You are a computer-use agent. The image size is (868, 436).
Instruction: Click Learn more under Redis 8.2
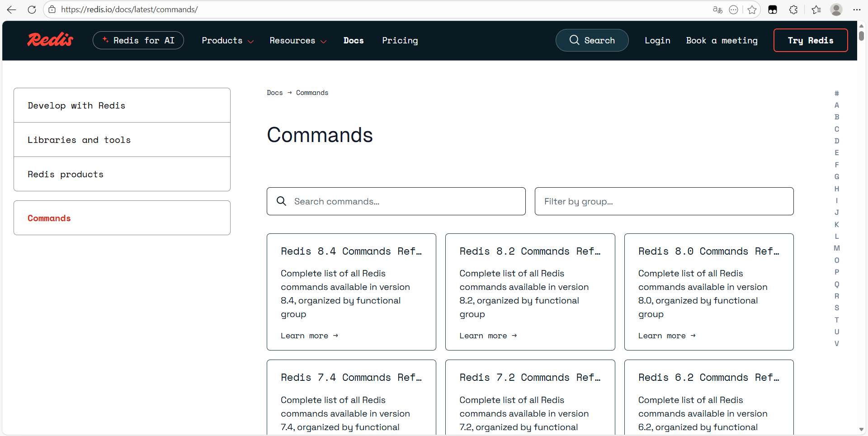pos(488,336)
